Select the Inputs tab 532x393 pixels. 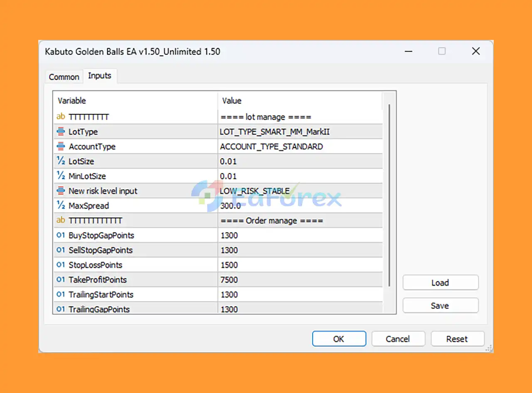pyautogui.click(x=100, y=76)
